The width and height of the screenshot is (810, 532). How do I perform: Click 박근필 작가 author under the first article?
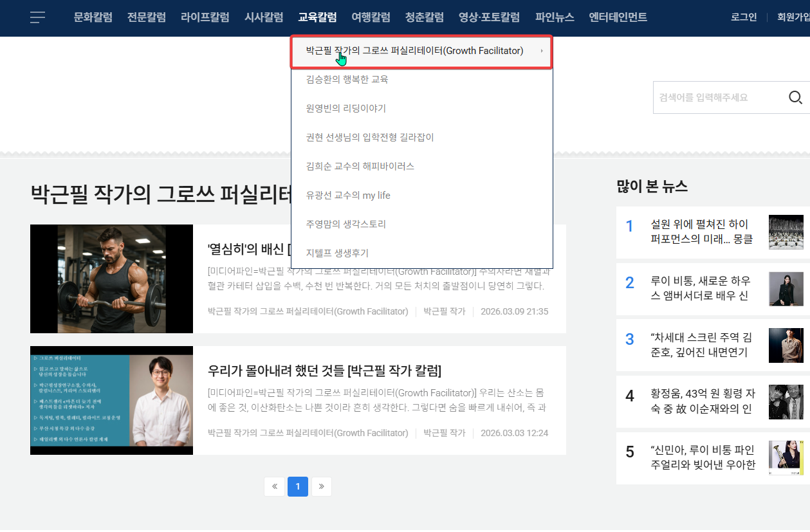[x=445, y=311]
